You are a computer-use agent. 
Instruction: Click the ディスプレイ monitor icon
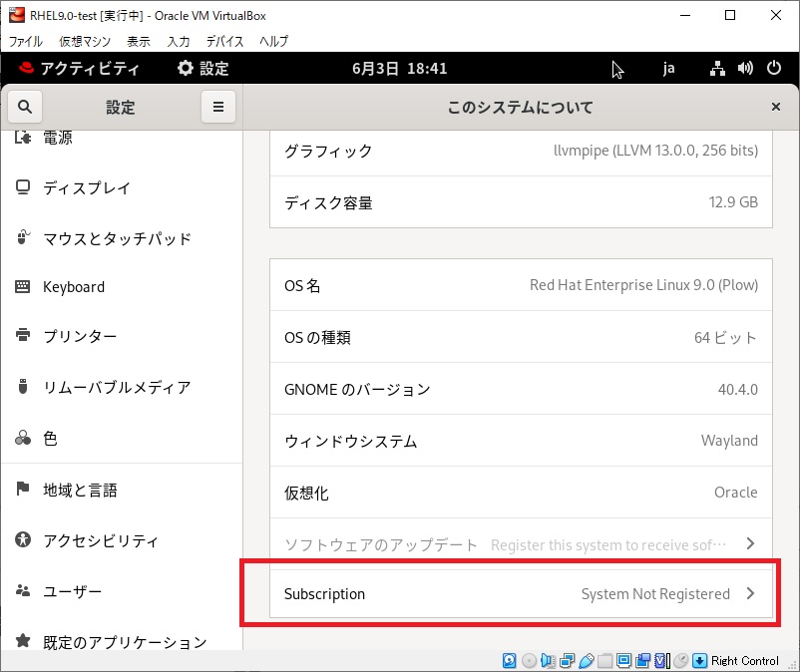pos(23,187)
